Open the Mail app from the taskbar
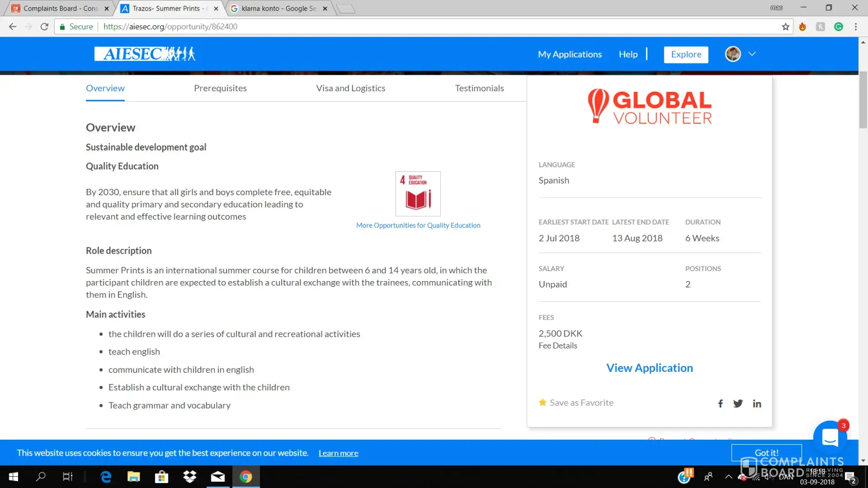 [218, 476]
